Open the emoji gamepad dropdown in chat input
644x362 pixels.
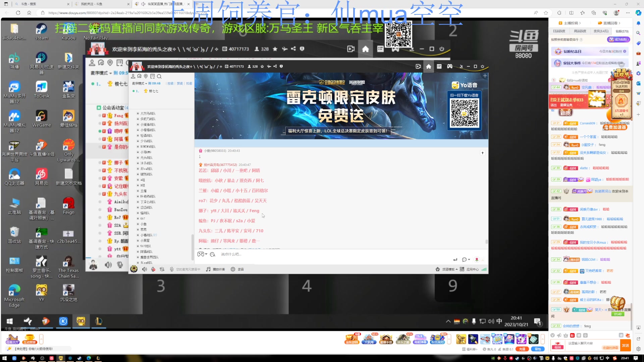202,254
